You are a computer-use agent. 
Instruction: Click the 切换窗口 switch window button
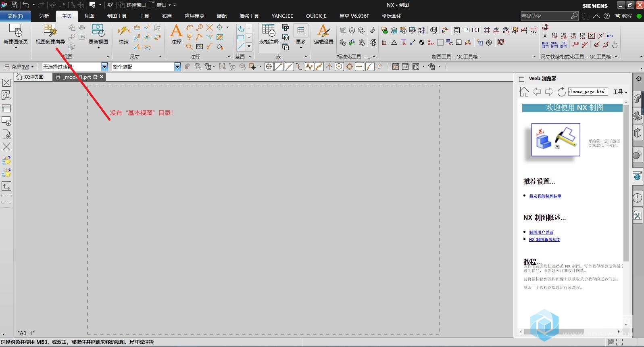tap(132, 5)
